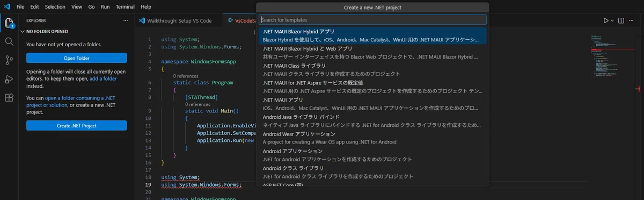644x200 pixels.
Task: Click the [STAThread] attribute in code
Action: [201, 97]
